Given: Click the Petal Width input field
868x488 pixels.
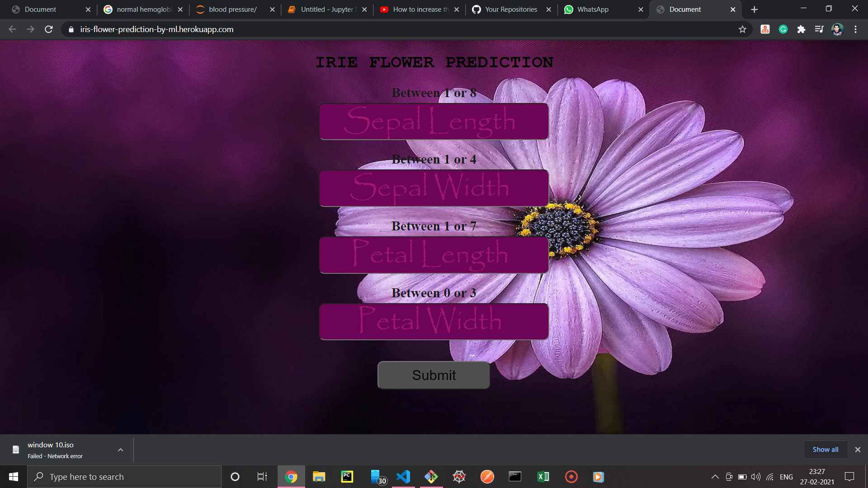Looking at the screenshot, I should [434, 322].
